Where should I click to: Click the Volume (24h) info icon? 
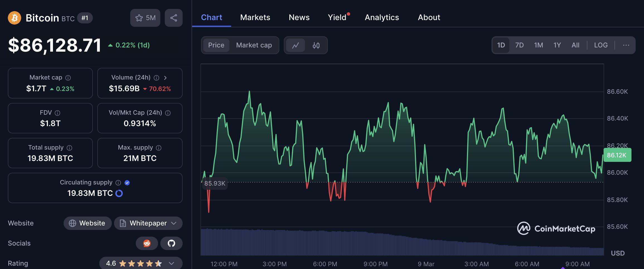157,78
